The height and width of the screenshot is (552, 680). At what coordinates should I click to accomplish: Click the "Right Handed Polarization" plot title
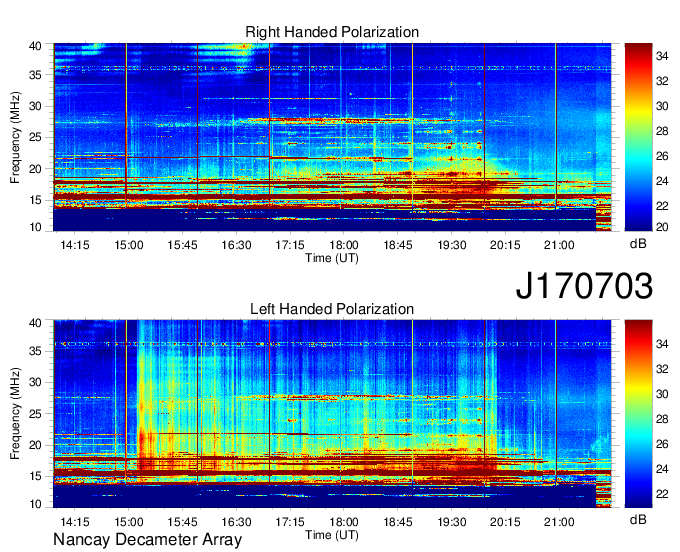point(332,32)
